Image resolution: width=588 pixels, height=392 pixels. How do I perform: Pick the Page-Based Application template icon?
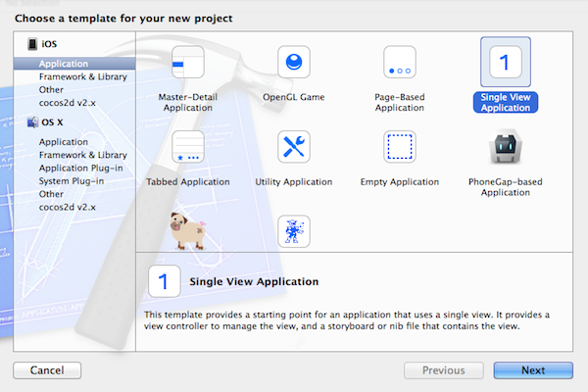[x=400, y=62]
